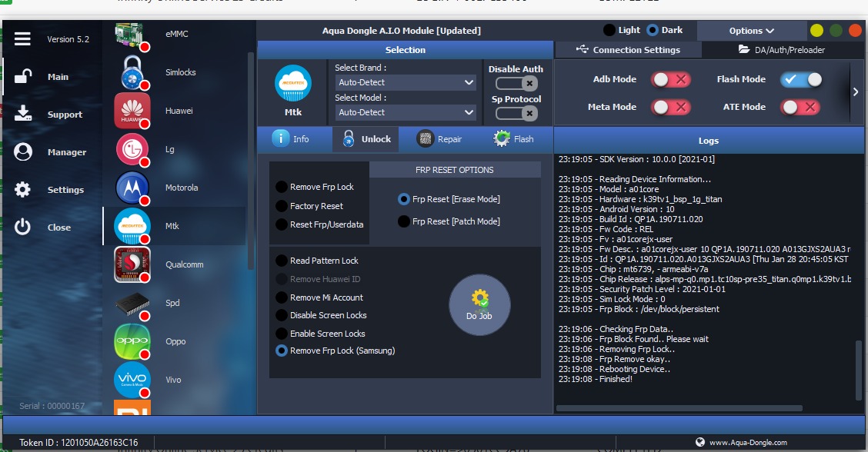
Task: Click the brand list vertical scrollbar
Action: (250, 161)
